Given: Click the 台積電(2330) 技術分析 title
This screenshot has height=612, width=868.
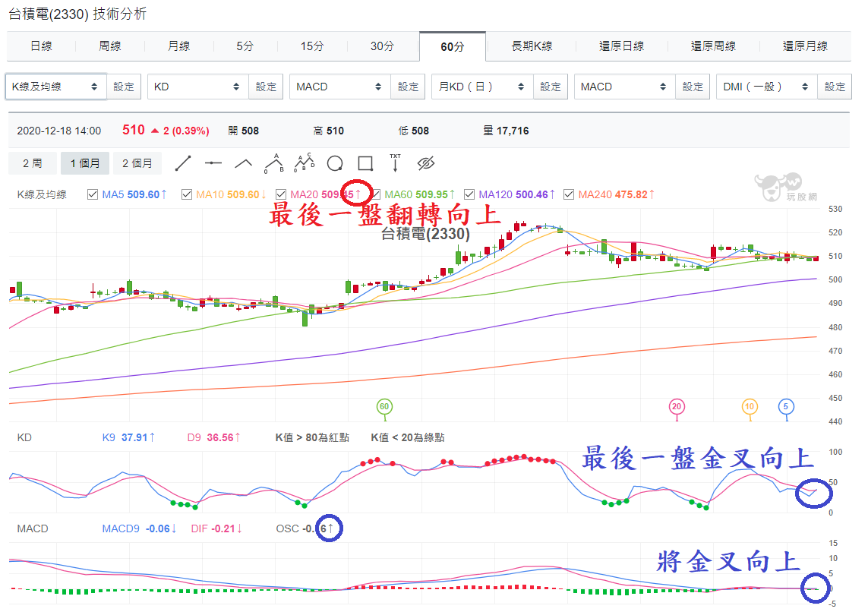Looking at the screenshot, I should [x=77, y=14].
